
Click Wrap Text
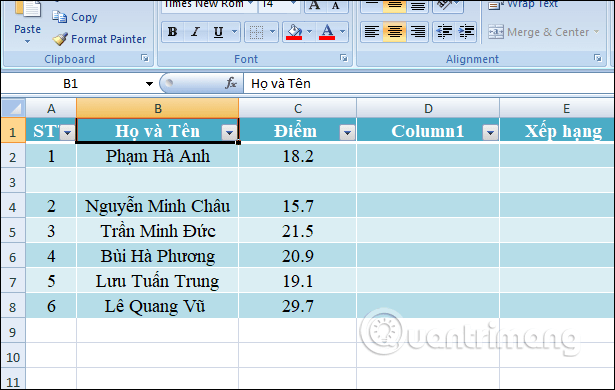[x=523, y=5]
